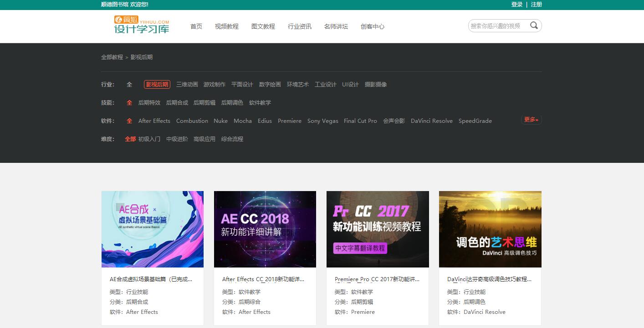Filter by 软件教学 skill

tap(260, 103)
